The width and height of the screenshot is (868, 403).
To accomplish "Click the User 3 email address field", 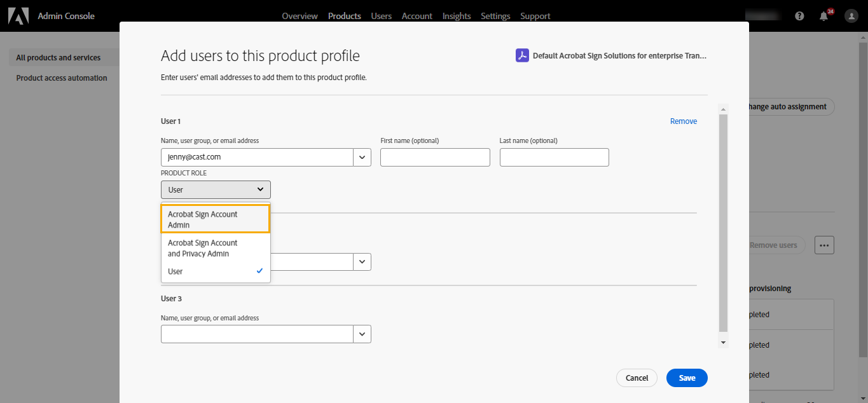I will tap(257, 334).
